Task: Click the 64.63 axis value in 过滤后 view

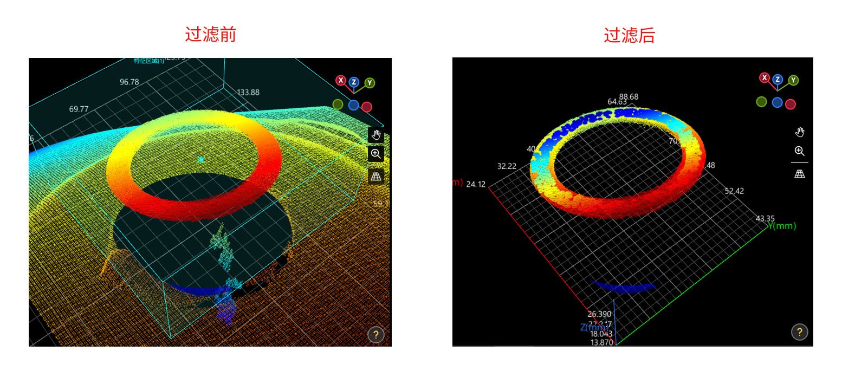Action: (x=617, y=102)
